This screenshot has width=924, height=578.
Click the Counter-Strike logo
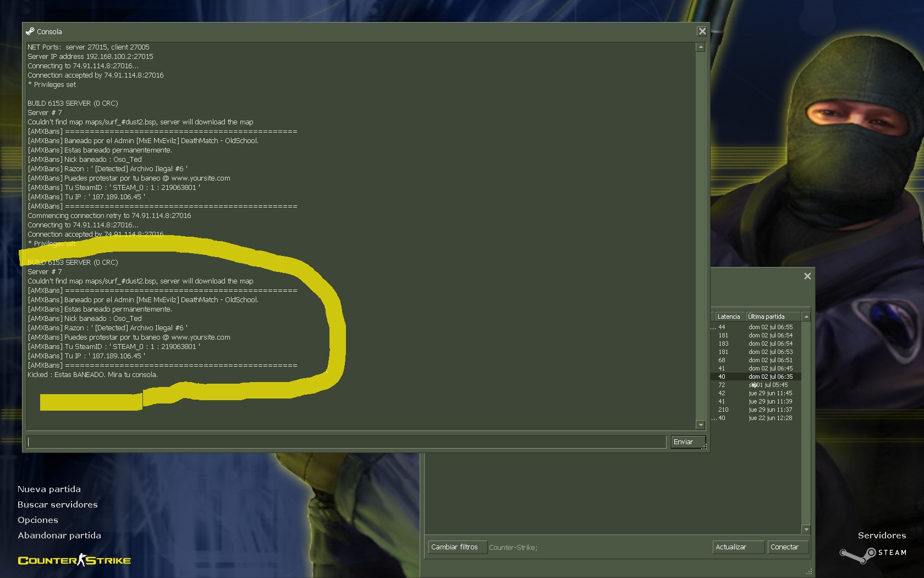coord(74,560)
